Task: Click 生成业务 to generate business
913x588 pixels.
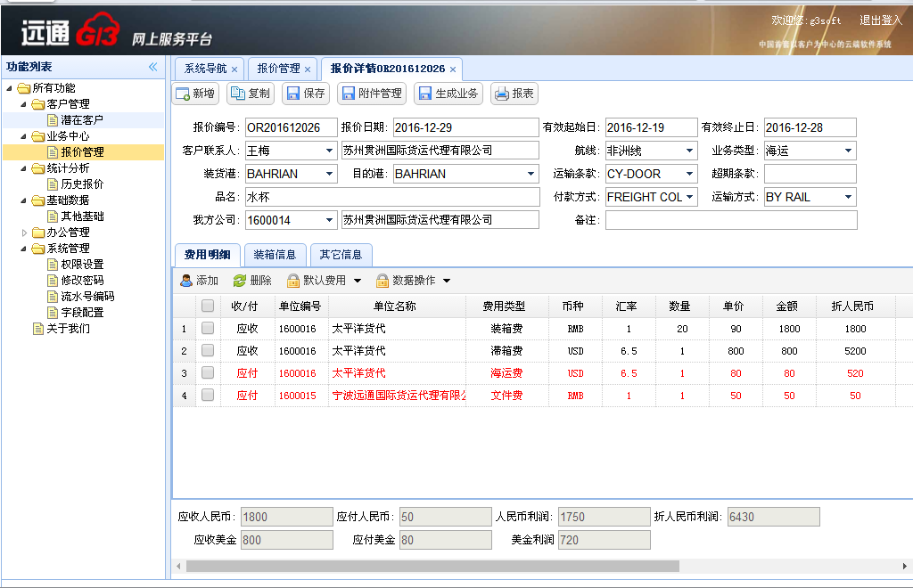Action: 448,94
